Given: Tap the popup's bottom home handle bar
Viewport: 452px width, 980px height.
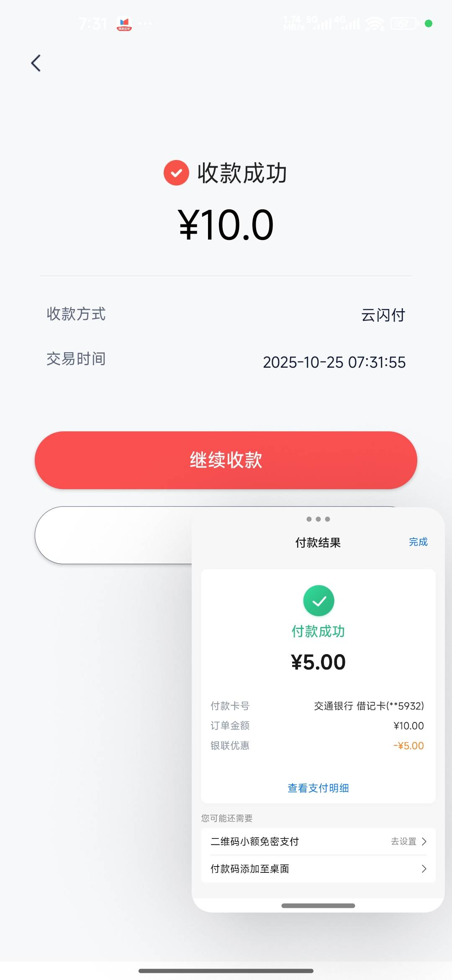Looking at the screenshot, I should tap(318, 905).
